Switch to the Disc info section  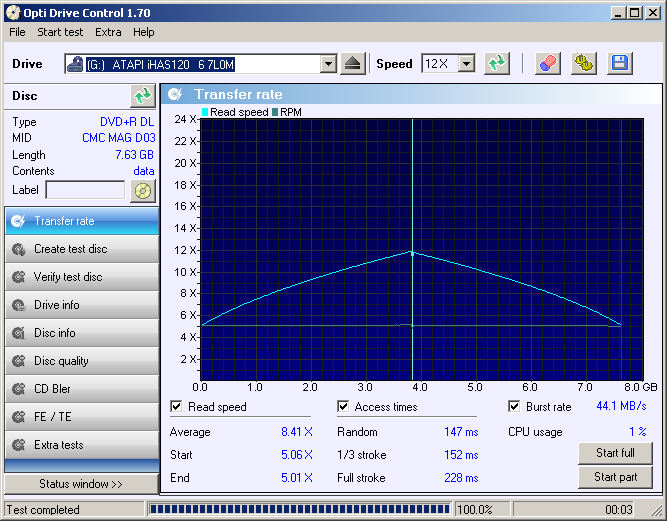point(82,333)
